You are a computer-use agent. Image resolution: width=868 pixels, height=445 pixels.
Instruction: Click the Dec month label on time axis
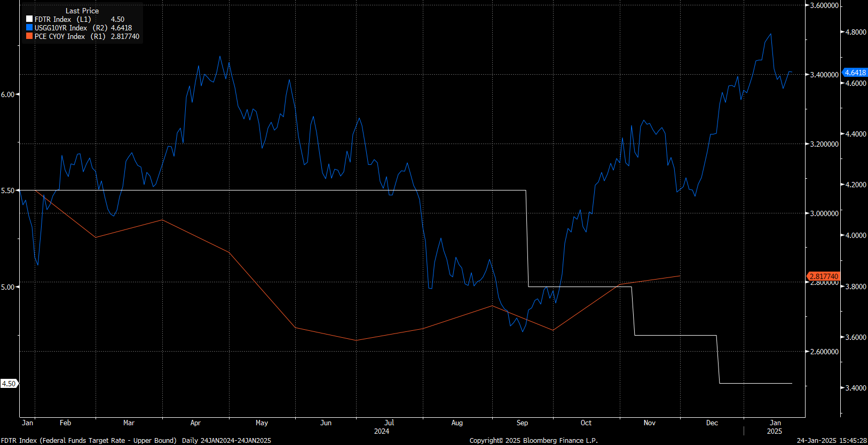click(712, 423)
